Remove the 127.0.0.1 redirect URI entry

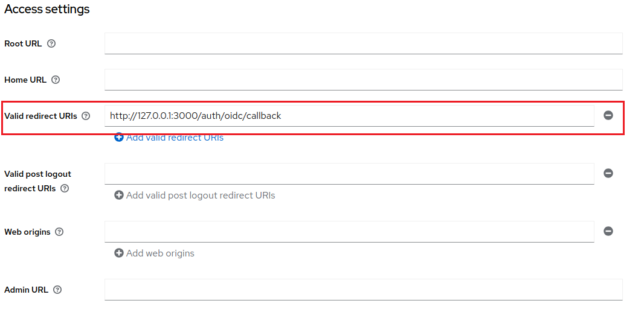608,115
